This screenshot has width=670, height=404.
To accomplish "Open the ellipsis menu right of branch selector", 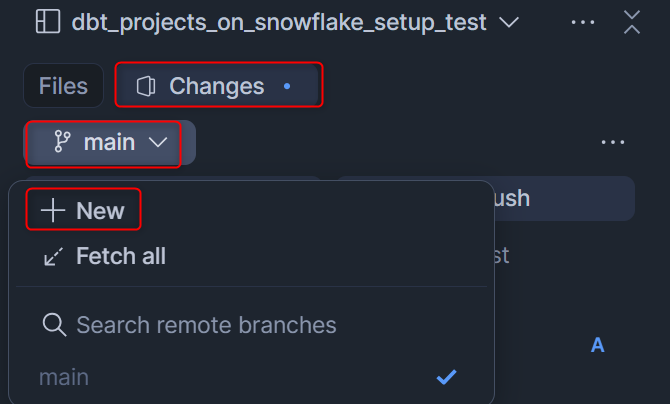I will coord(613,143).
